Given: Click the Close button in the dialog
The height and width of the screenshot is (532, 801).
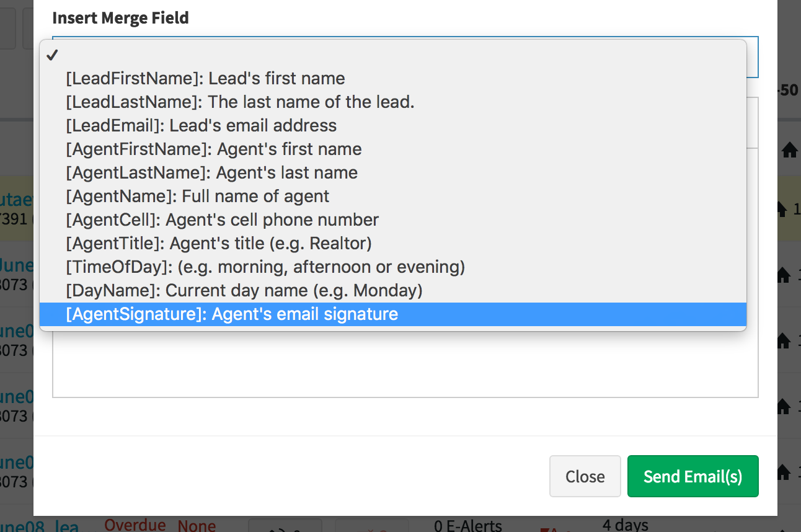Looking at the screenshot, I should tap(585, 476).
